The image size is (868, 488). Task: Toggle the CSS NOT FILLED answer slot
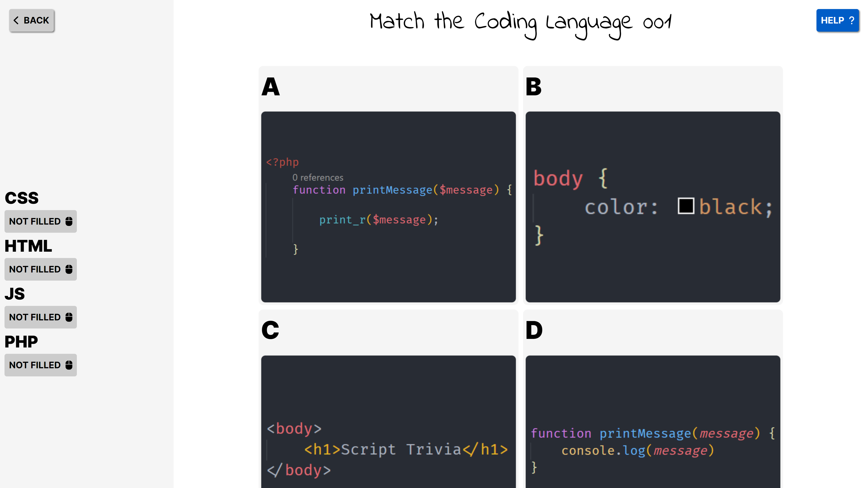click(40, 221)
